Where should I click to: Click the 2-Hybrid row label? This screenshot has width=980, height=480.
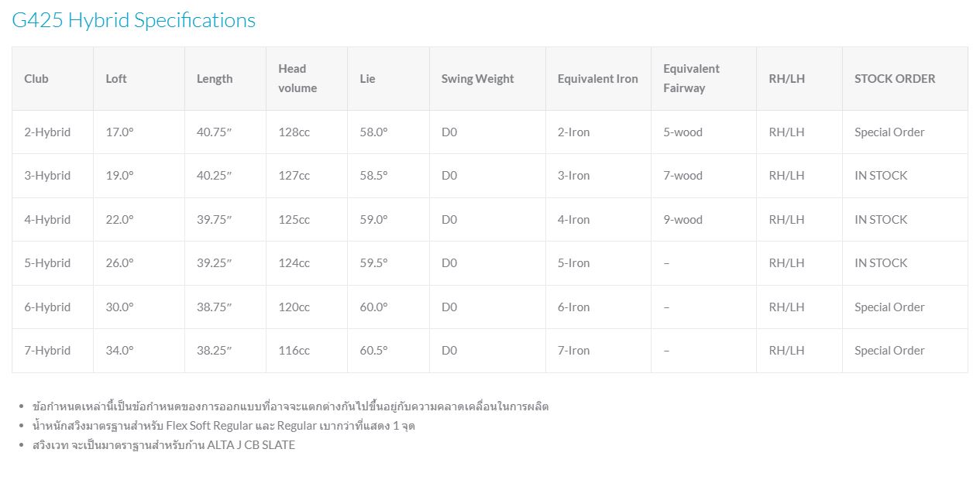click(x=47, y=132)
